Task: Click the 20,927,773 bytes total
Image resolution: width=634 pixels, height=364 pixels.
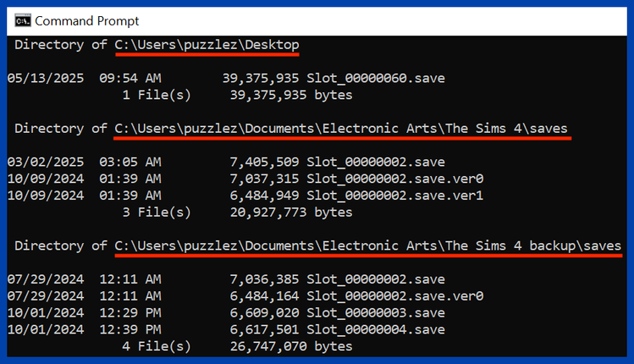Action: point(291,212)
